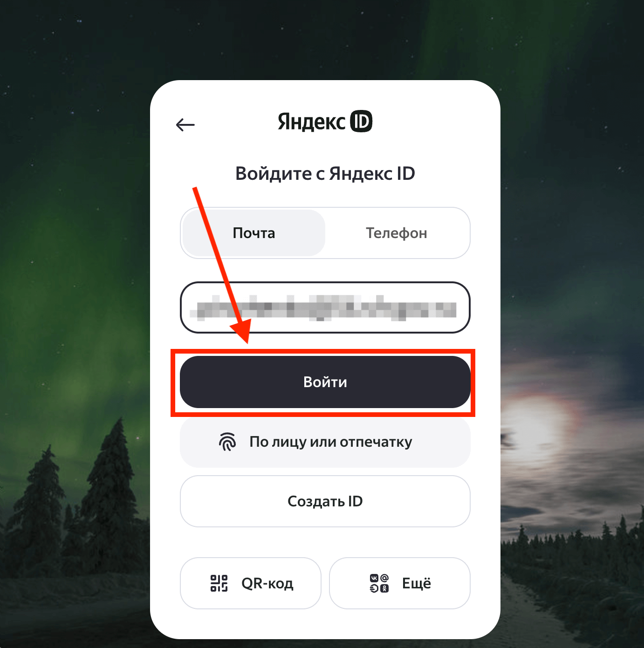Open Создать ID to register
The width and height of the screenshot is (644, 648).
tap(325, 501)
